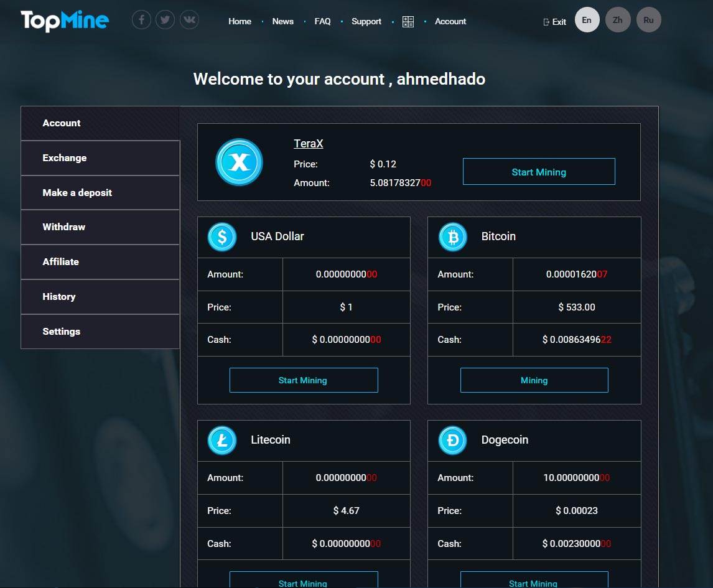Click the grid icon in navigation bar
This screenshot has width=713, height=588.
(408, 21)
